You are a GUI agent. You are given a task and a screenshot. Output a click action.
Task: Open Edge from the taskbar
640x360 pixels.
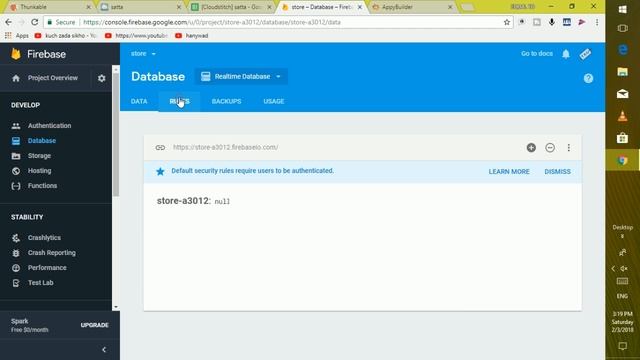622,50
